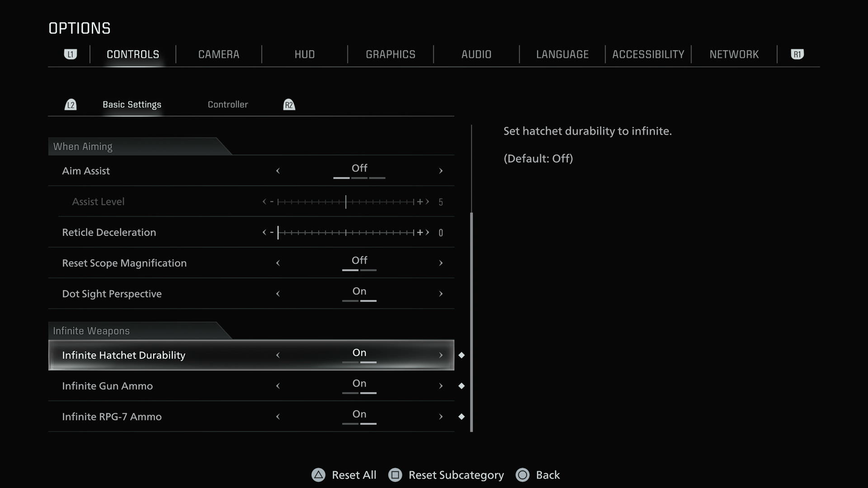
Task: Go to the AUDIO tab
Action: click(476, 54)
